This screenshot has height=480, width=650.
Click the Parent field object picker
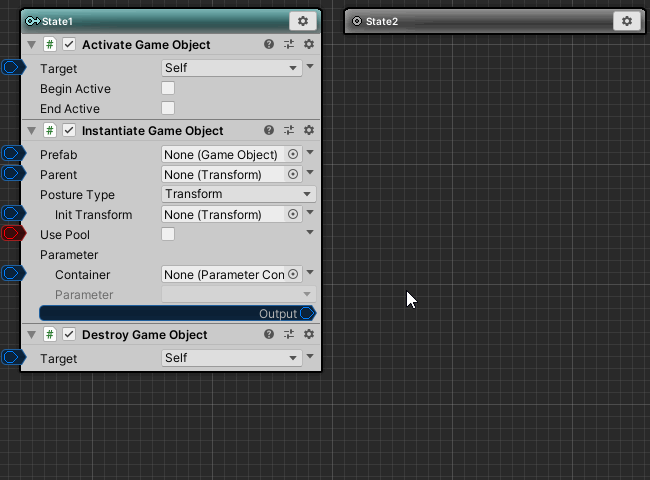293,175
